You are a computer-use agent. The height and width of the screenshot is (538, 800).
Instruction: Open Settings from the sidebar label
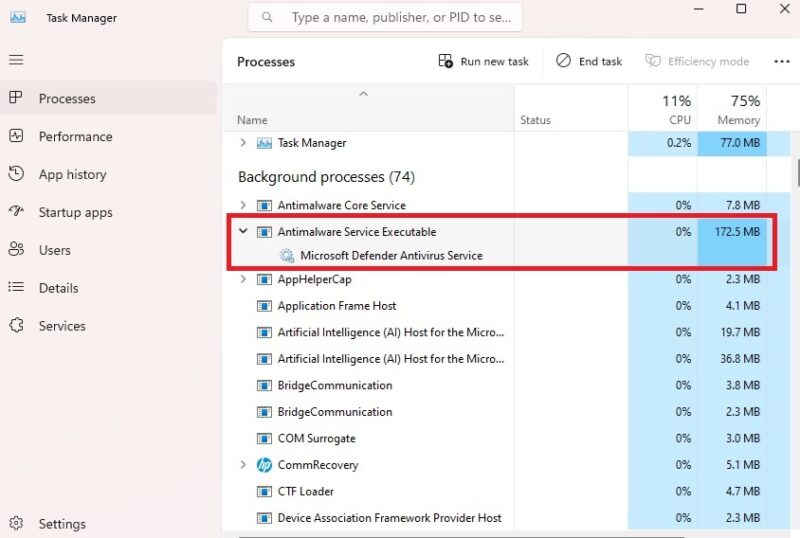pos(62,524)
